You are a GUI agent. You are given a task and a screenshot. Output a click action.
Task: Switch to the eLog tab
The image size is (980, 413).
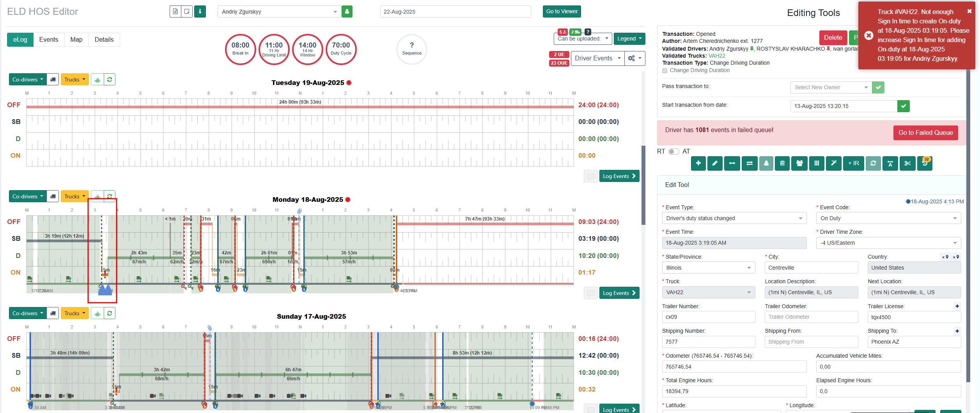point(20,40)
